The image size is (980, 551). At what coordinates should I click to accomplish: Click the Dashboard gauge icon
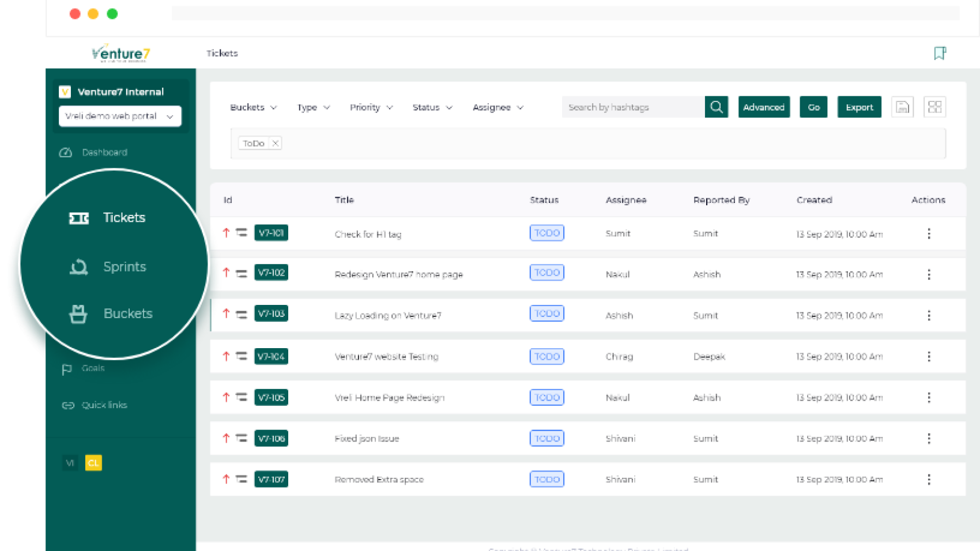click(x=66, y=152)
